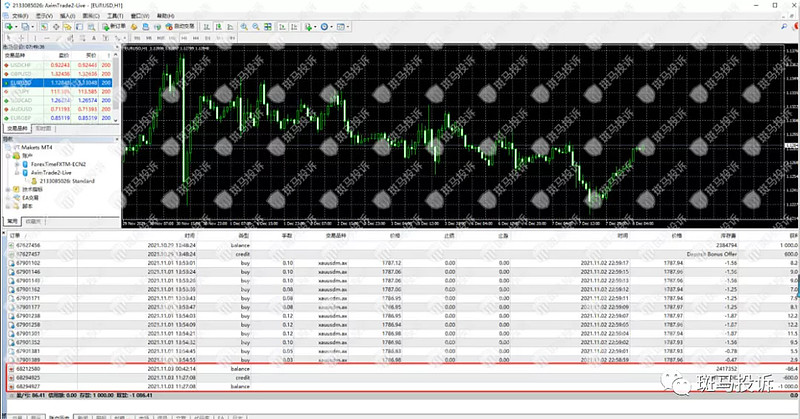The width and height of the screenshot is (800, 419).
Task: Open the 帮助(H) menu
Action: (x=165, y=16)
